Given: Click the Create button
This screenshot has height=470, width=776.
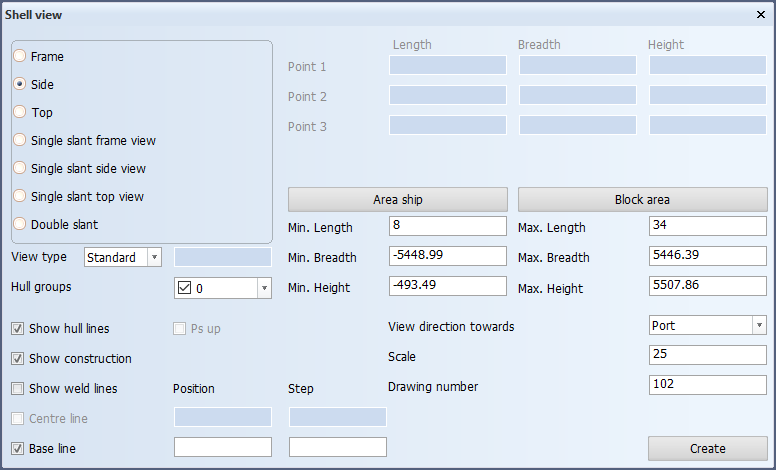Looking at the screenshot, I should pyautogui.click(x=707, y=448).
